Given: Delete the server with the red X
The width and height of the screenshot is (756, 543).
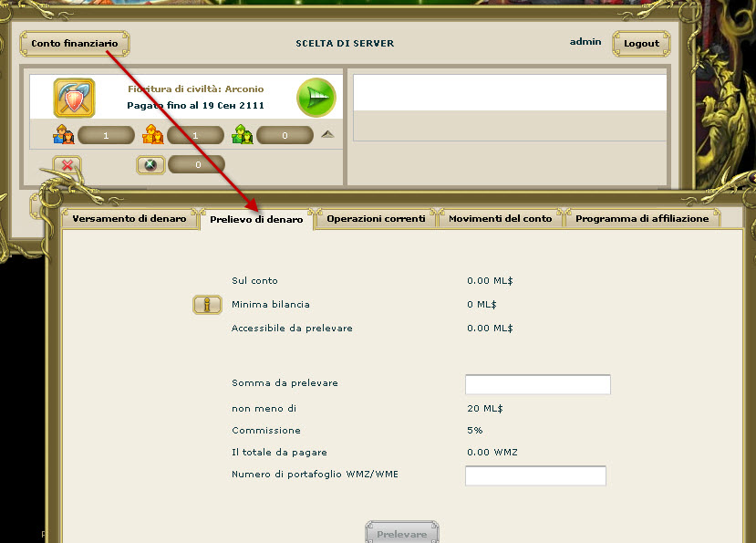Looking at the screenshot, I should (x=67, y=165).
